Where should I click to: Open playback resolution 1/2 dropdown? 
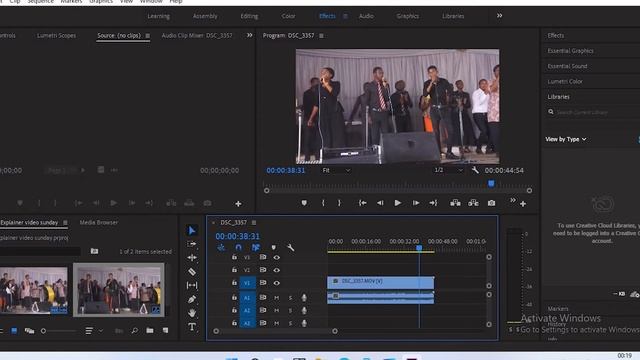(x=448, y=170)
